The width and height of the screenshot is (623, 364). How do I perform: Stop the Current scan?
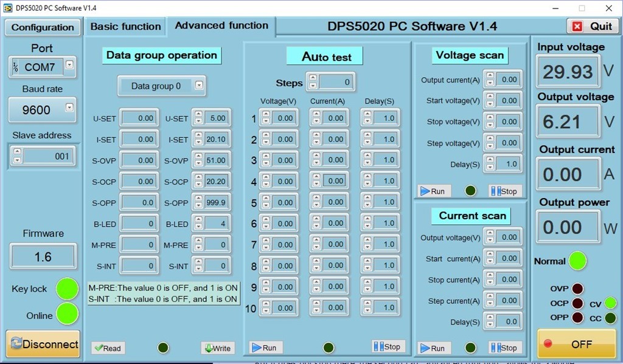[x=504, y=348]
